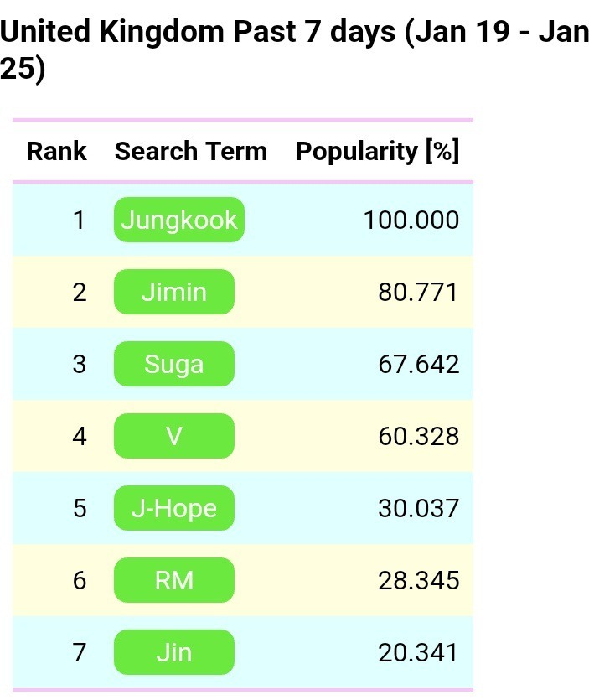Click the Rank column header

pyautogui.click(x=57, y=152)
